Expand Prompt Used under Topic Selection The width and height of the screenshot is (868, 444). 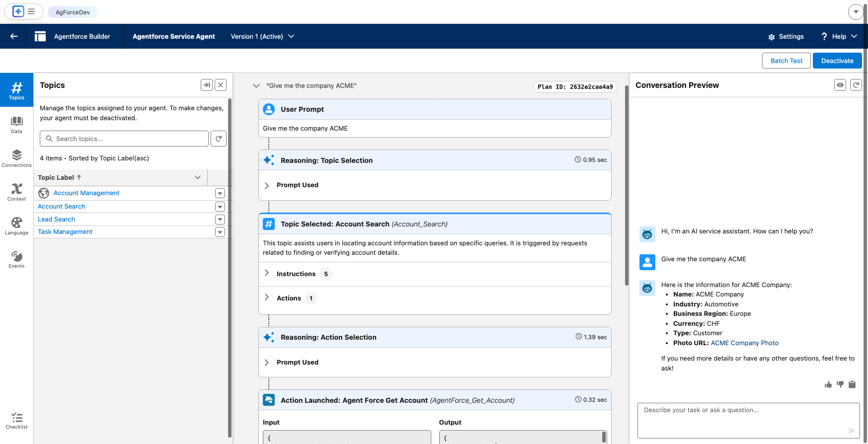tap(267, 185)
